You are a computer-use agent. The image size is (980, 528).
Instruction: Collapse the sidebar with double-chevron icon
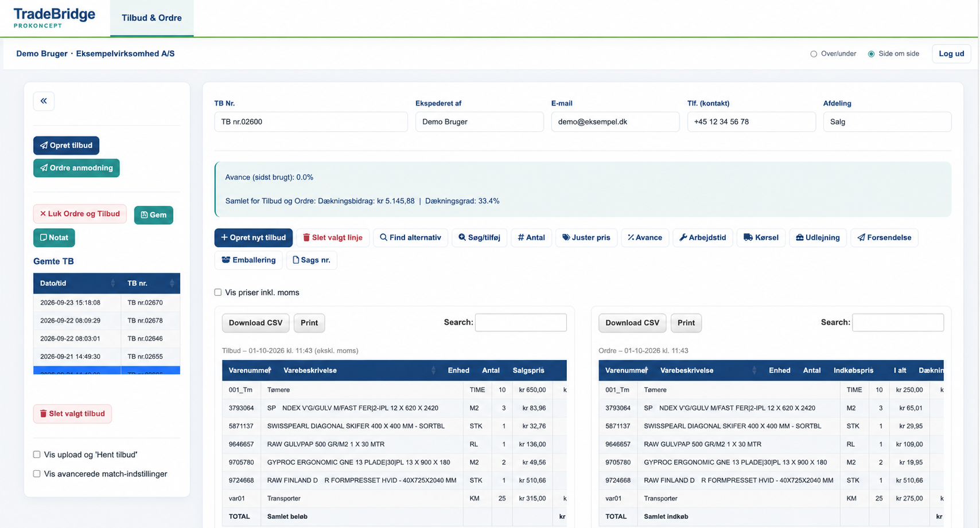pos(44,101)
